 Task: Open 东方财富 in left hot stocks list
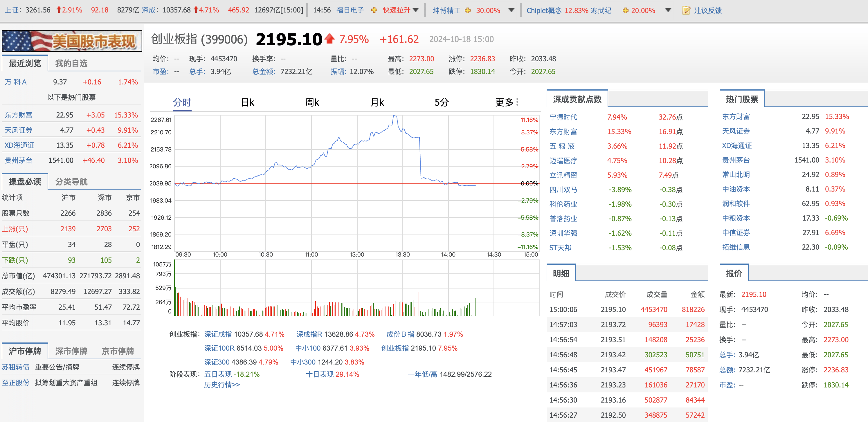click(x=19, y=115)
